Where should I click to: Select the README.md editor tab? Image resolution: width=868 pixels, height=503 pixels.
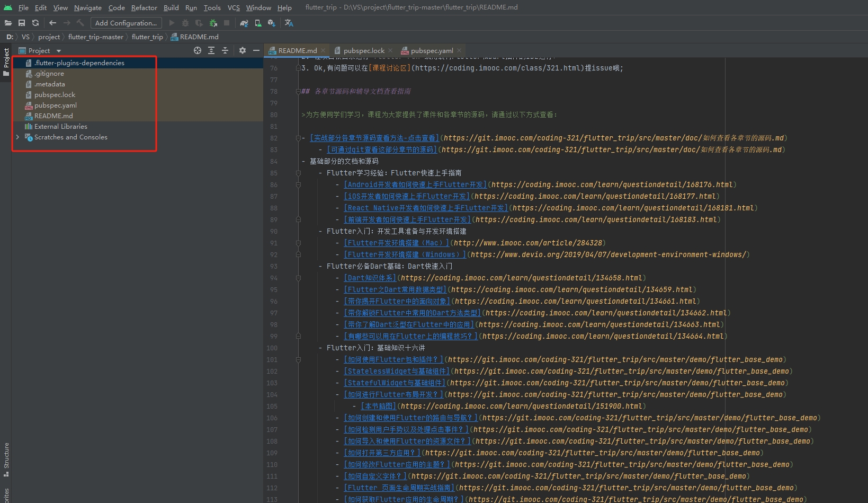point(297,50)
